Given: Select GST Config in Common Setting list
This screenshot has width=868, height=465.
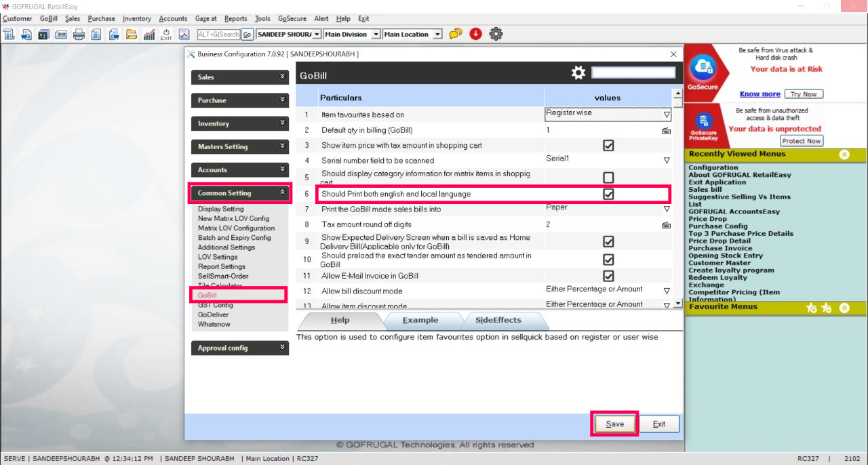Looking at the screenshot, I should 216,305.
